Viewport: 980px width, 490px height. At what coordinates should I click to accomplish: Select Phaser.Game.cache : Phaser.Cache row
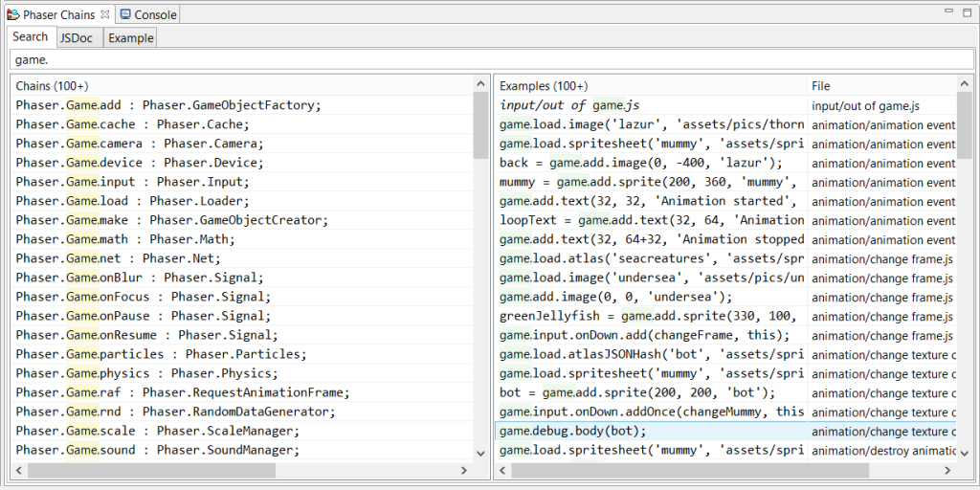pyautogui.click(x=242, y=124)
